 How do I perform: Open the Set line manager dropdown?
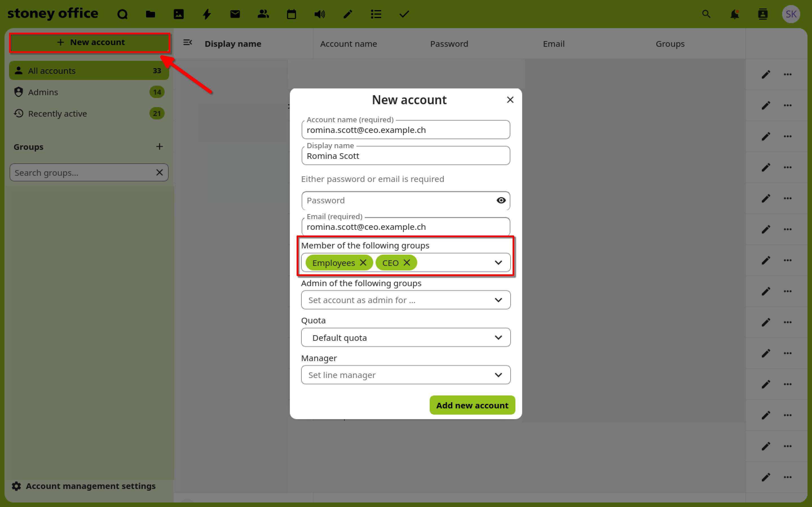click(x=406, y=375)
